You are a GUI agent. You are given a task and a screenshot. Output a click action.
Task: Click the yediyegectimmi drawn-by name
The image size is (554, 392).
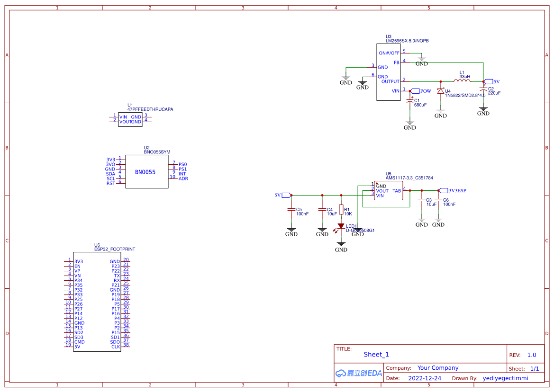pos(505,378)
